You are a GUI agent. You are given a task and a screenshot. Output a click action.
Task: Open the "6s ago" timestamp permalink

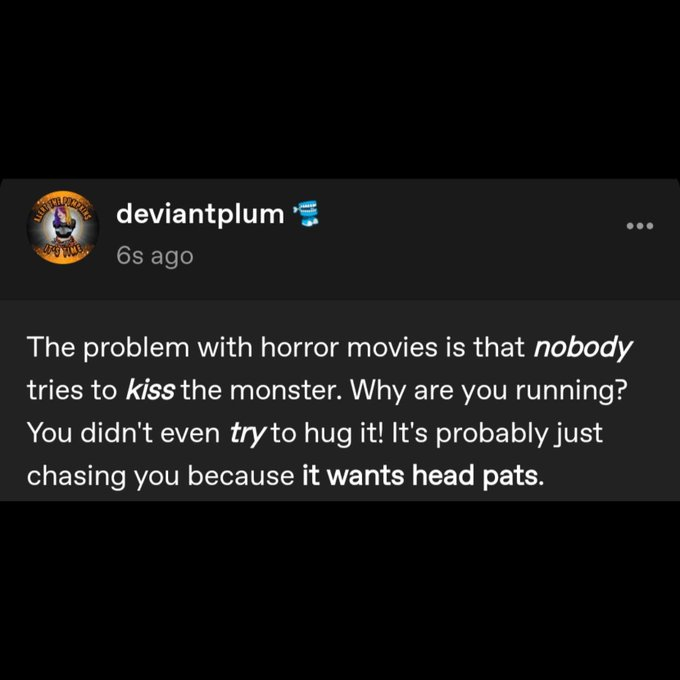coord(154,256)
